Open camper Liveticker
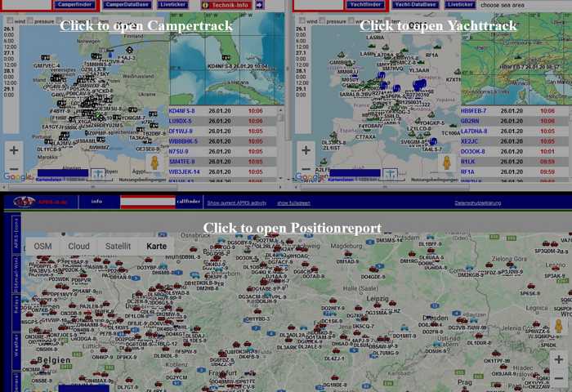The width and height of the screenshot is (572, 392). pos(173,5)
